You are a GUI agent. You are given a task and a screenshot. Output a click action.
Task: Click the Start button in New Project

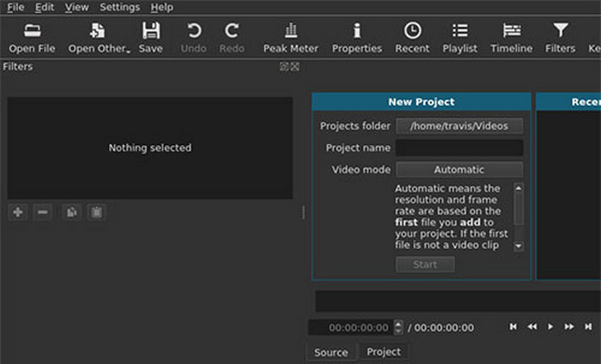[x=425, y=264]
